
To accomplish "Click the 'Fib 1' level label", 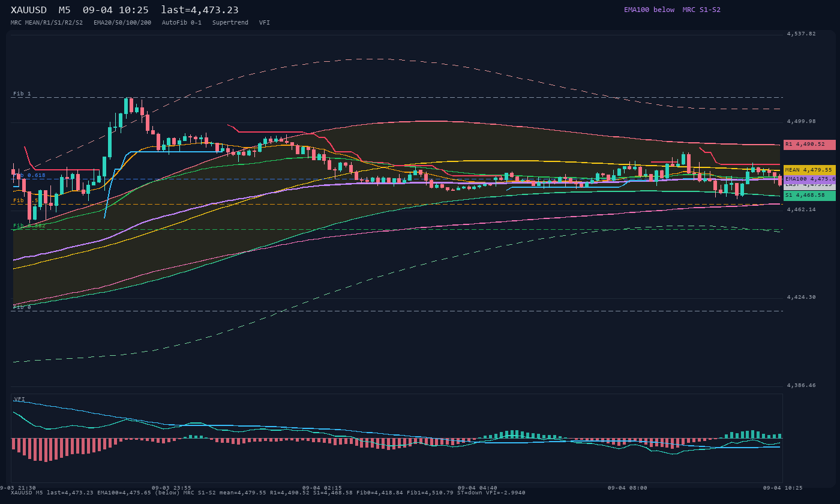I will (22, 94).
